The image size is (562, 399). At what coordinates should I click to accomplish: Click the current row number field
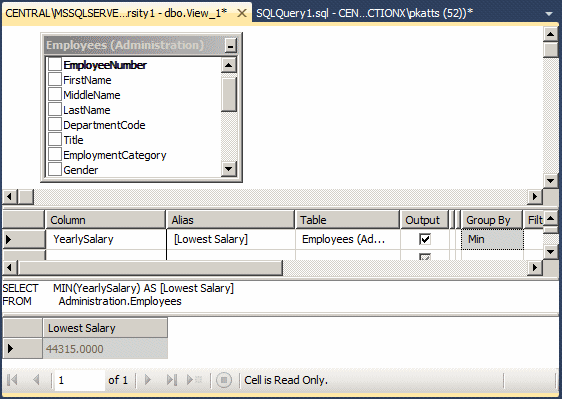[80, 380]
